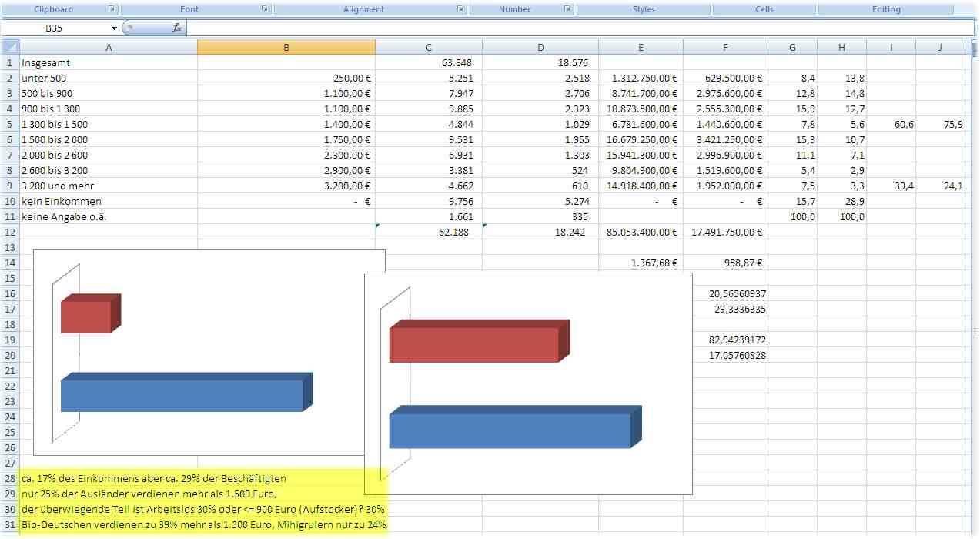Open the Font dialog launcher
Image resolution: width=980 pixels, height=539 pixels.
(x=265, y=9)
